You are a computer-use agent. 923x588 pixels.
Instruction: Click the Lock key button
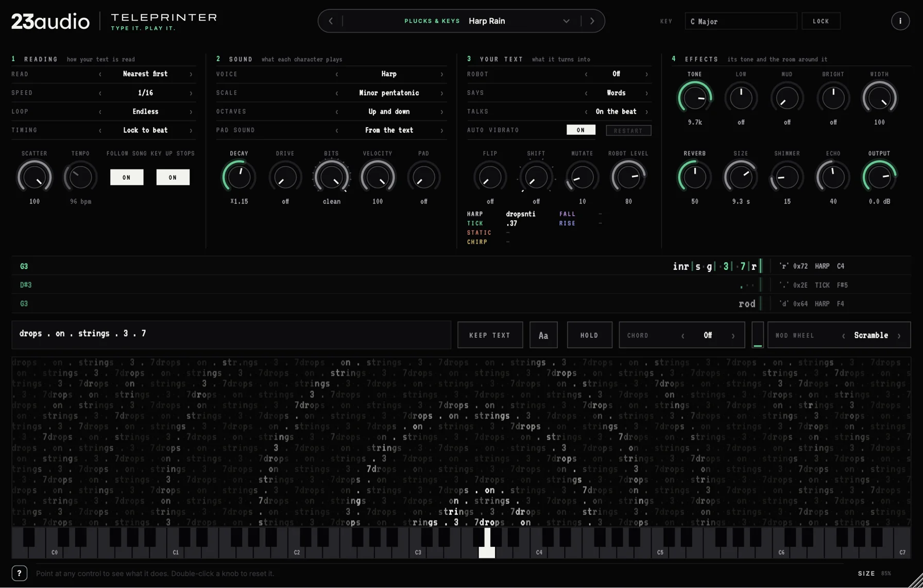click(821, 21)
